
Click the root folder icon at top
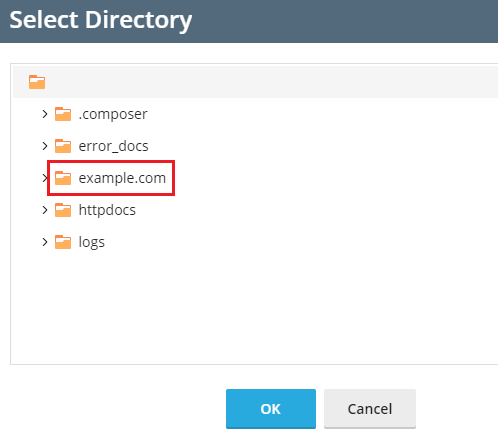37,82
